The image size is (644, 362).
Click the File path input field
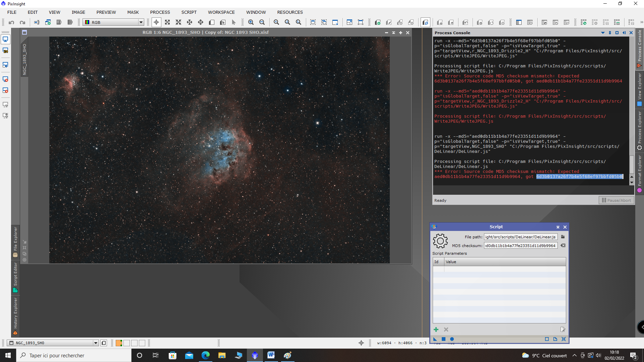tap(521, 237)
